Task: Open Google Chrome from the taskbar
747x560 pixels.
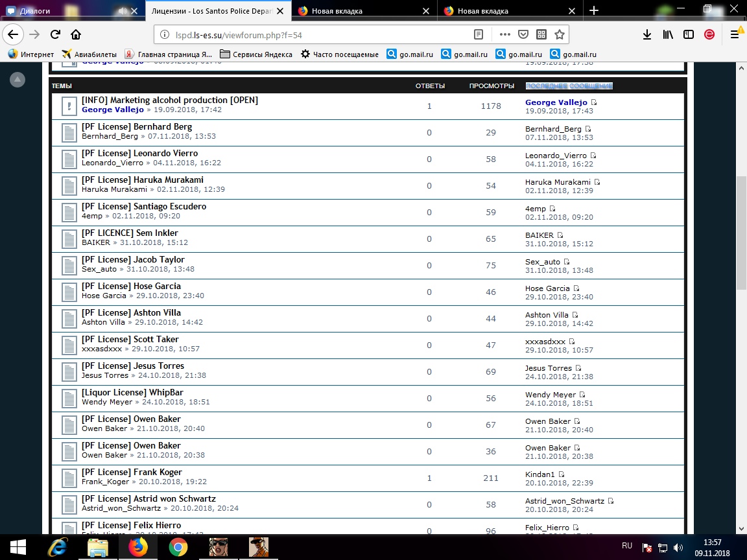Action: (x=178, y=548)
